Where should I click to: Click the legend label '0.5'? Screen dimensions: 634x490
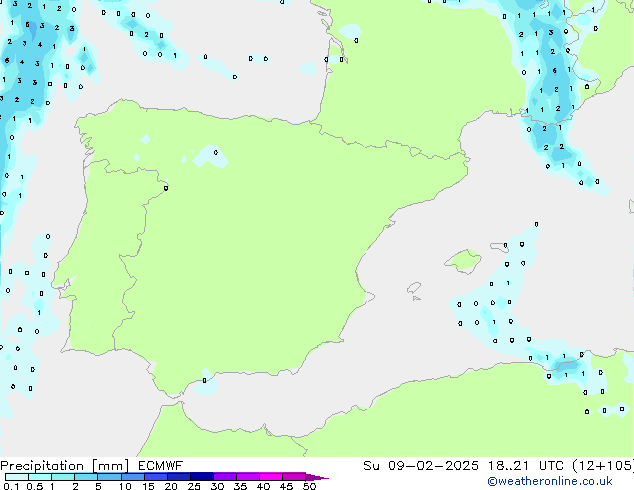(35, 486)
